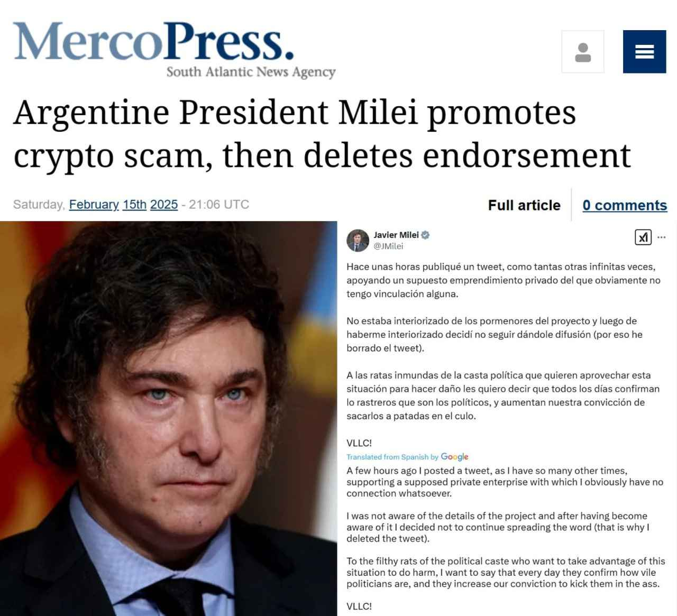This screenshot has height=616, width=677.
Task: Click the embedded tweet's Spanish text
Action: pyautogui.click(x=504, y=355)
